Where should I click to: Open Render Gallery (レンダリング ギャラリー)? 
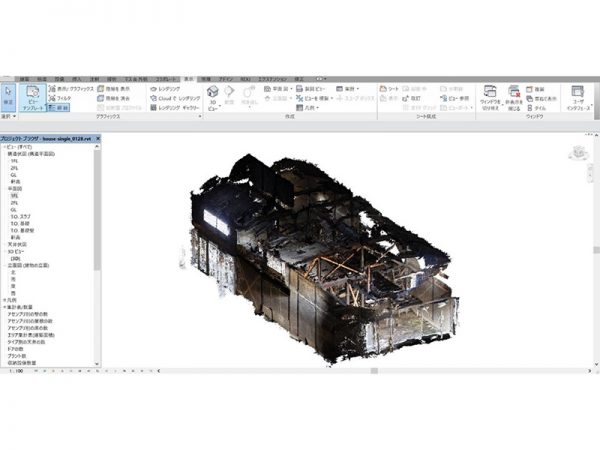tap(174, 108)
